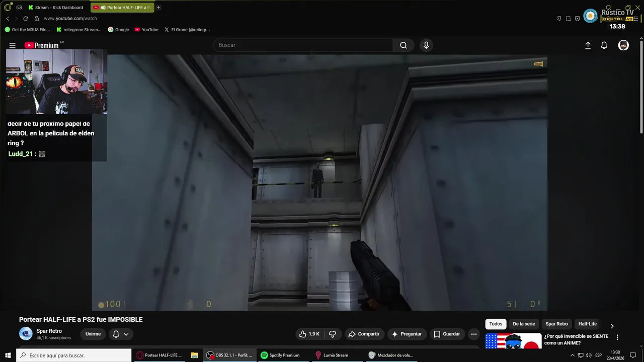
Task: Start voice search with microphone icon
Action: click(x=426, y=45)
